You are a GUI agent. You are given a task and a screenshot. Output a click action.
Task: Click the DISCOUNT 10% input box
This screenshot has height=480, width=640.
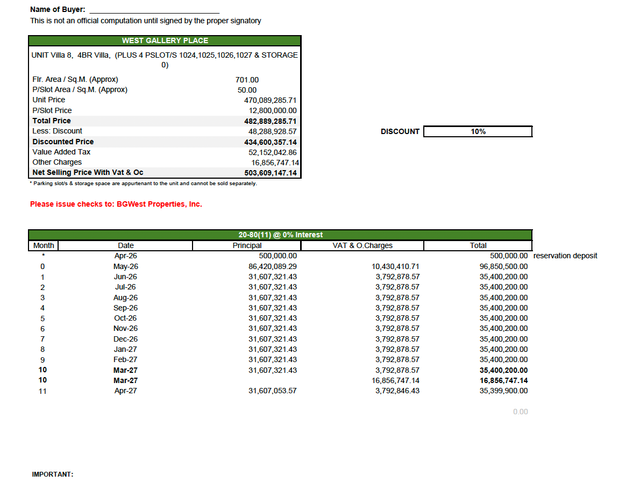point(478,131)
